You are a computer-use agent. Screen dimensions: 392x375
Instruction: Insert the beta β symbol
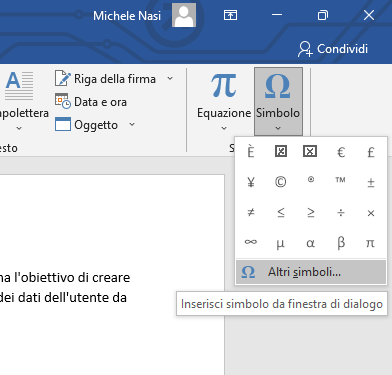click(341, 242)
